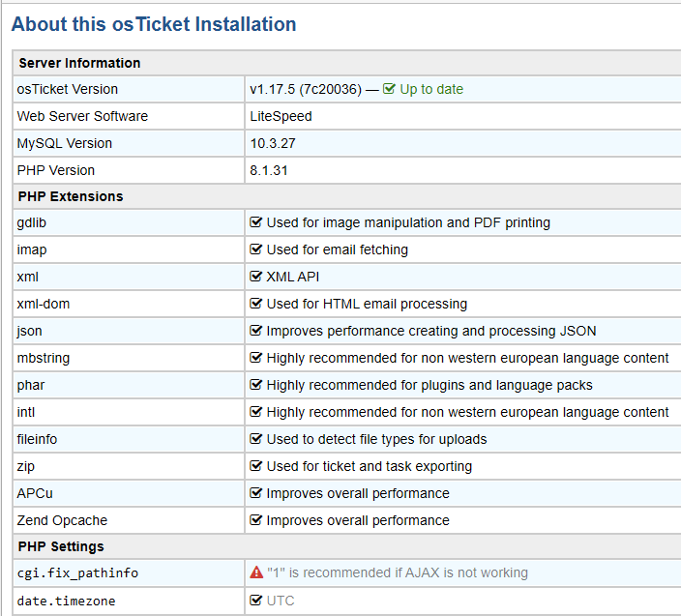Select the 8.1.31 value
The height and width of the screenshot is (616, 681).
click(268, 170)
